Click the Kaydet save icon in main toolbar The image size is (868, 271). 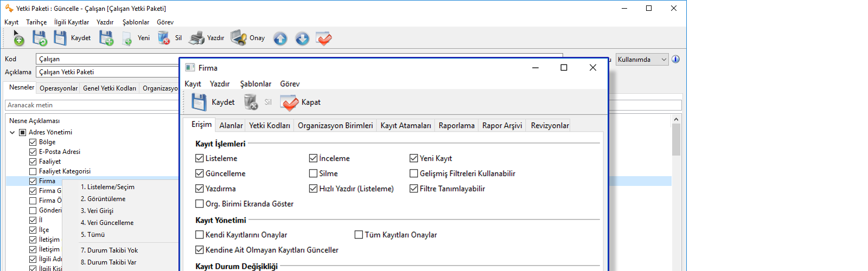pos(60,38)
